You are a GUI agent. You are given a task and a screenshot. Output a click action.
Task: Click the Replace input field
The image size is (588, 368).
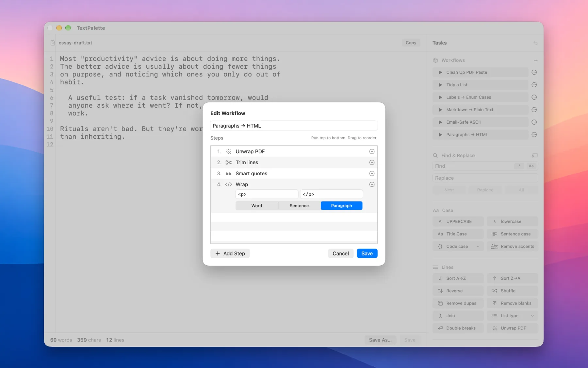point(485,178)
